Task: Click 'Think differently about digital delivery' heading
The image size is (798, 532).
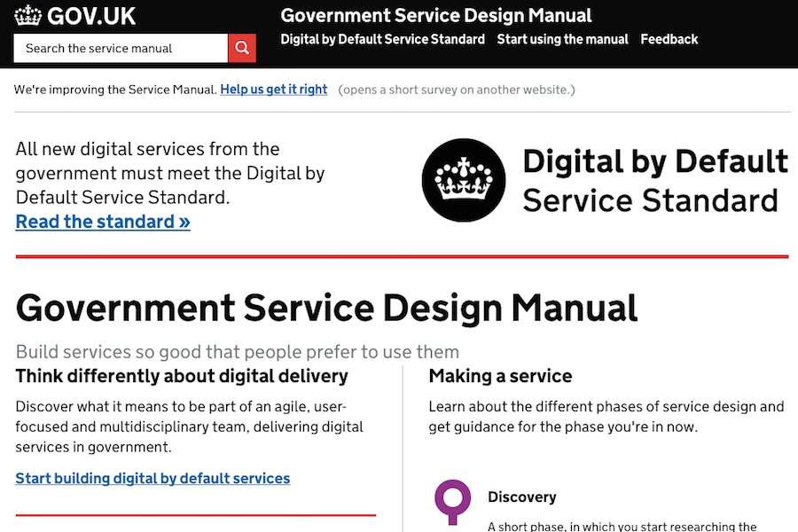Action: (x=182, y=376)
